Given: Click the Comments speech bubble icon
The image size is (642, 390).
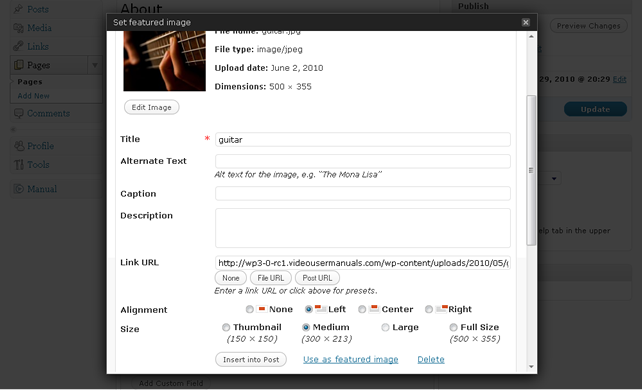Looking at the screenshot, I should (x=18, y=113).
